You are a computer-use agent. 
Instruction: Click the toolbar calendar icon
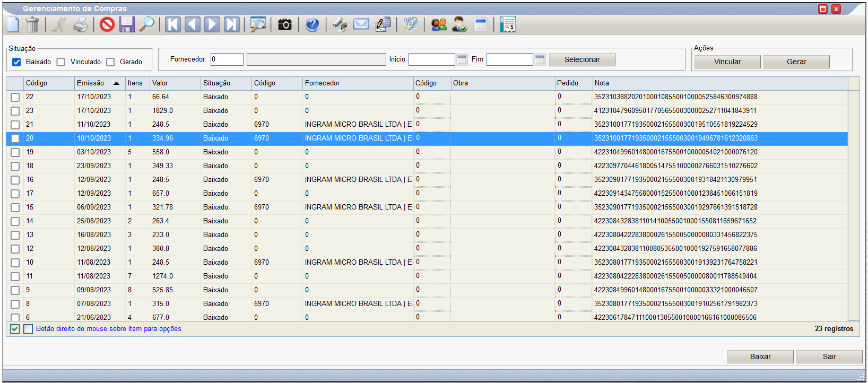pyautogui.click(x=481, y=24)
